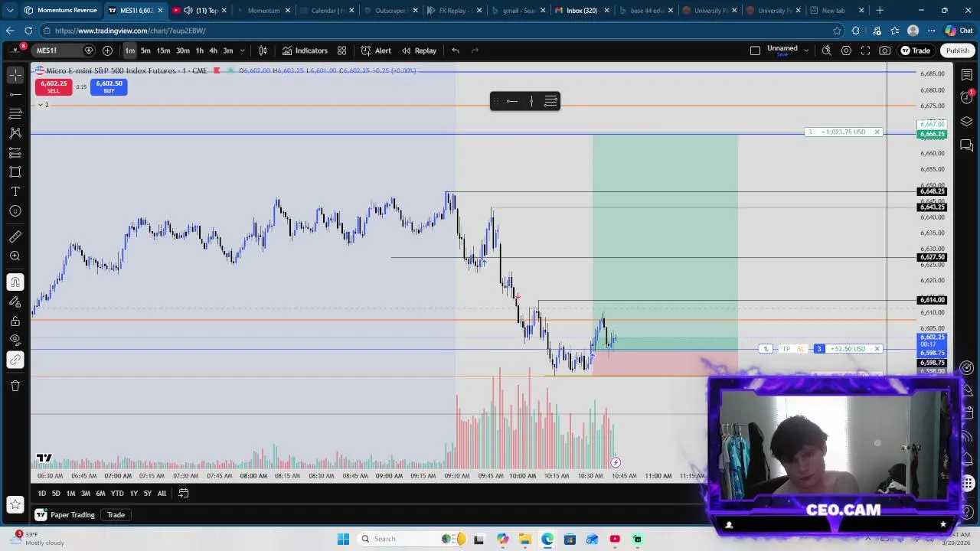
Task: Close the +52.50 USD position label
Action: tap(877, 349)
